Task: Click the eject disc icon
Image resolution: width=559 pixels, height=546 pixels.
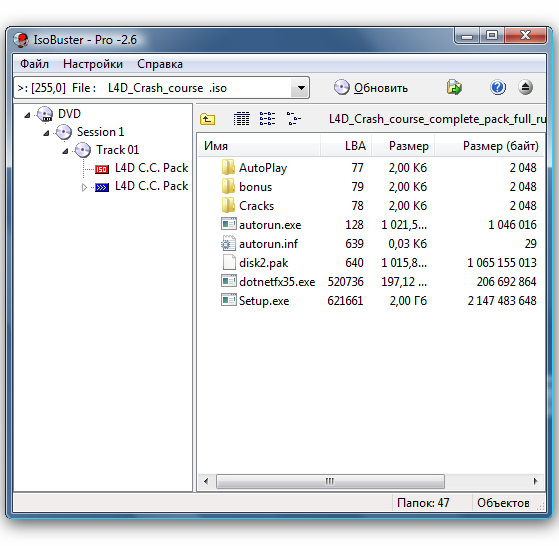Action: coord(525,87)
